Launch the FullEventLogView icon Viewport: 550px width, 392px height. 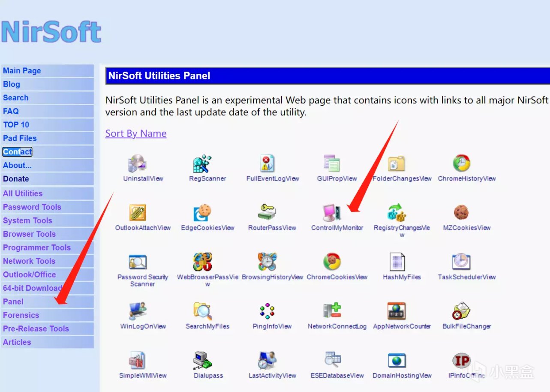coord(267,164)
